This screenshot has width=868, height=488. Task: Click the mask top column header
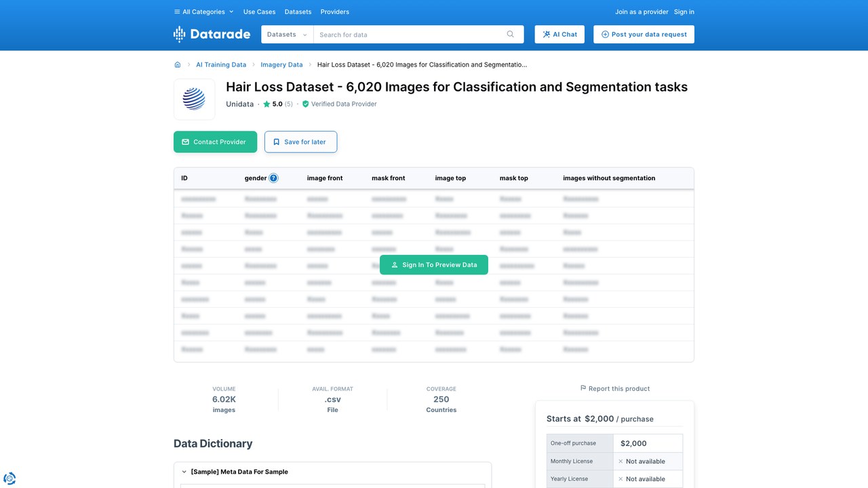[513, 178]
